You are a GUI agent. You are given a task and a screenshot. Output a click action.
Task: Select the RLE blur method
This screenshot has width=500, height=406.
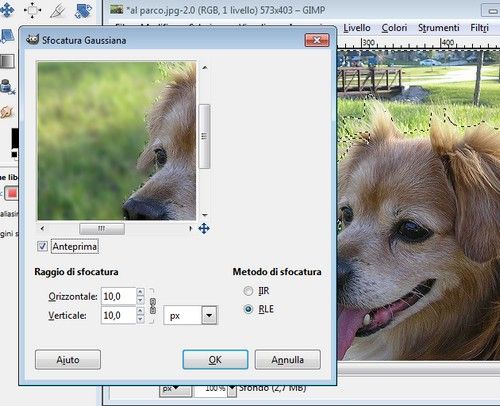[x=248, y=309]
